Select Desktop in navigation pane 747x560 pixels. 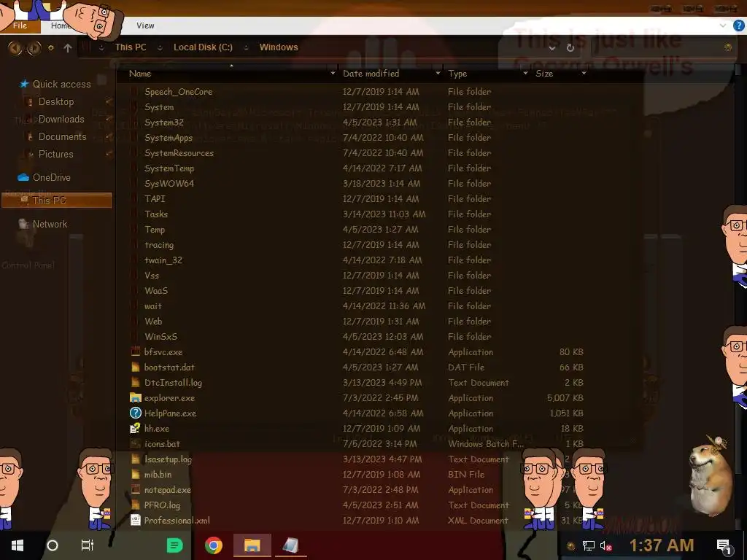click(56, 101)
